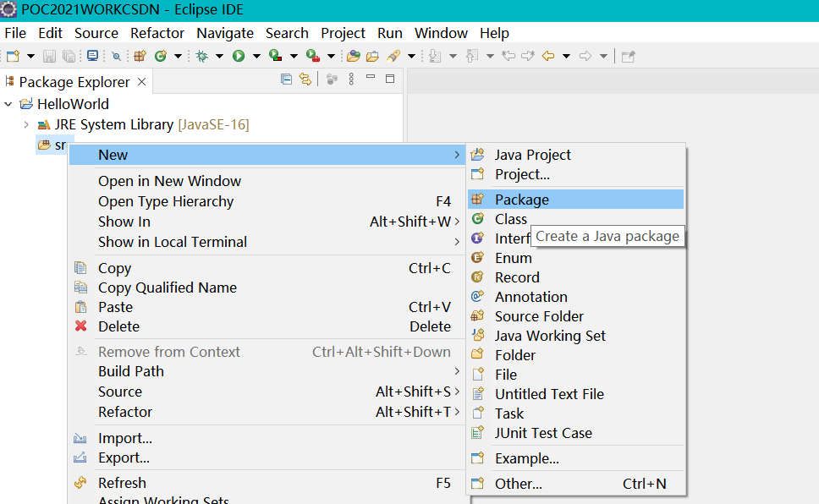Viewport: 819px width, 504px height.
Task: Select JRE System Library tree item
Action: pos(144,125)
